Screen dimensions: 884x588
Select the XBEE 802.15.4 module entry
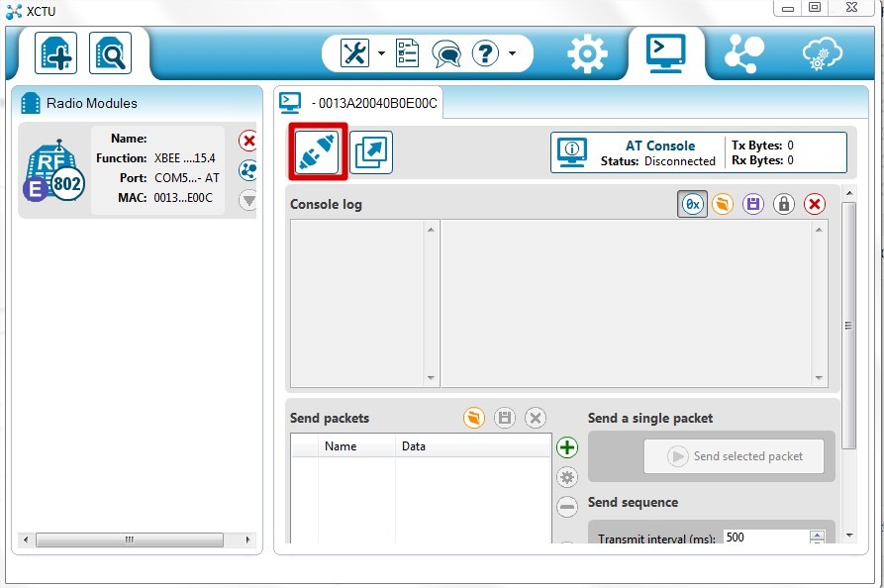[x=137, y=169]
